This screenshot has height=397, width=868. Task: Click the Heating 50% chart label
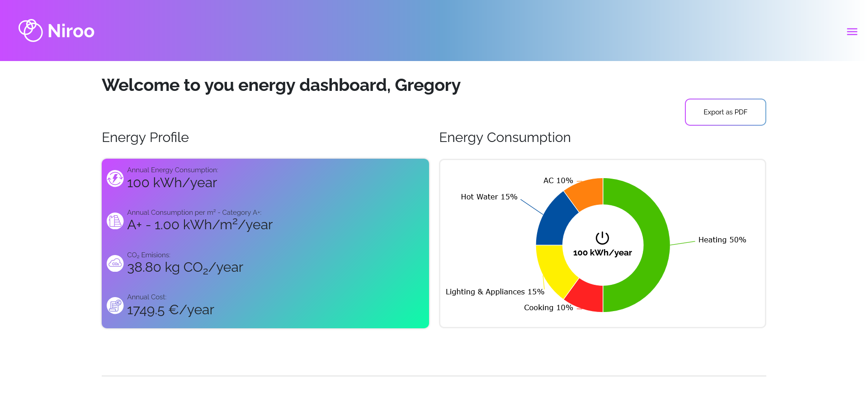click(722, 240)
